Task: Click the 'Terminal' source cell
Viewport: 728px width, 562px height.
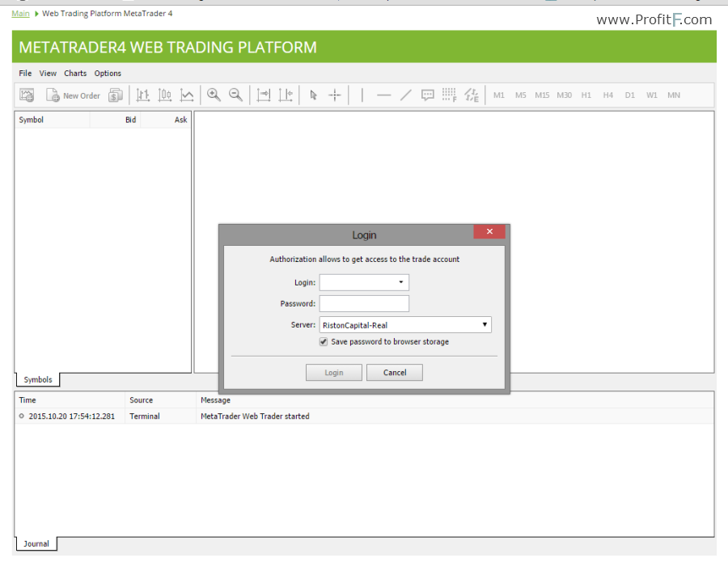Action: coord(145,416)
